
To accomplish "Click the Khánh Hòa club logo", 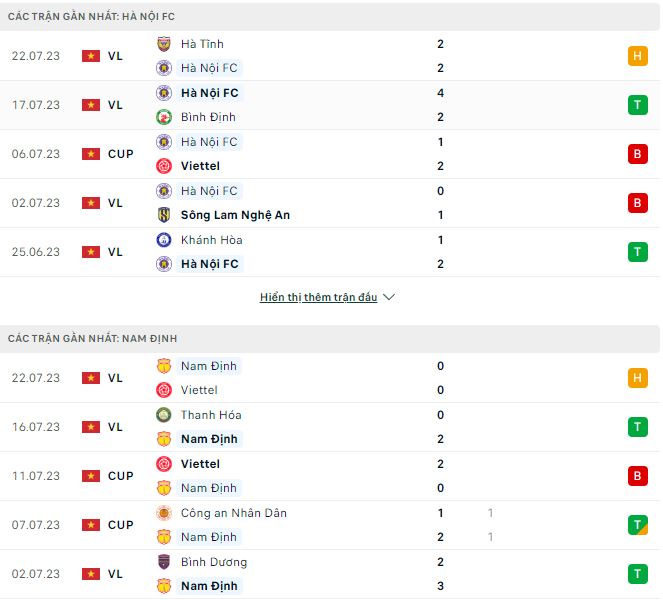I will 164,240.
